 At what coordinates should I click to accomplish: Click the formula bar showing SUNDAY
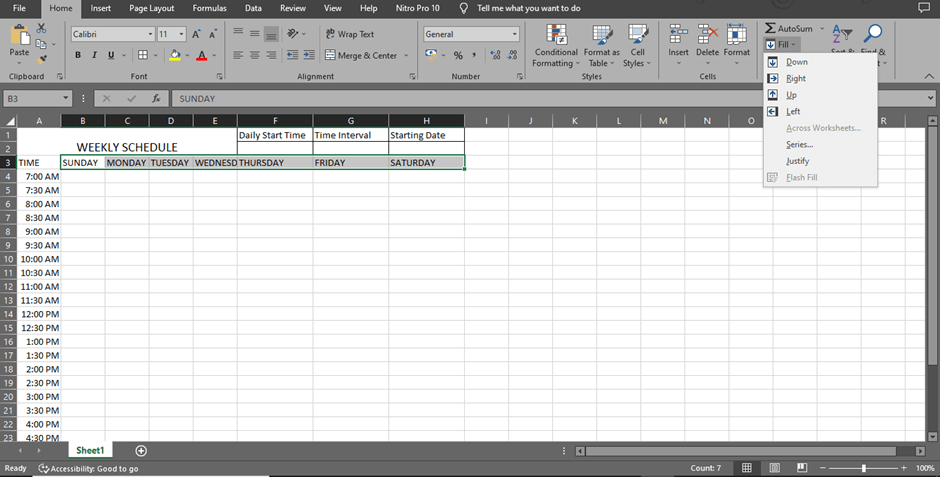[x=547, y=98]
